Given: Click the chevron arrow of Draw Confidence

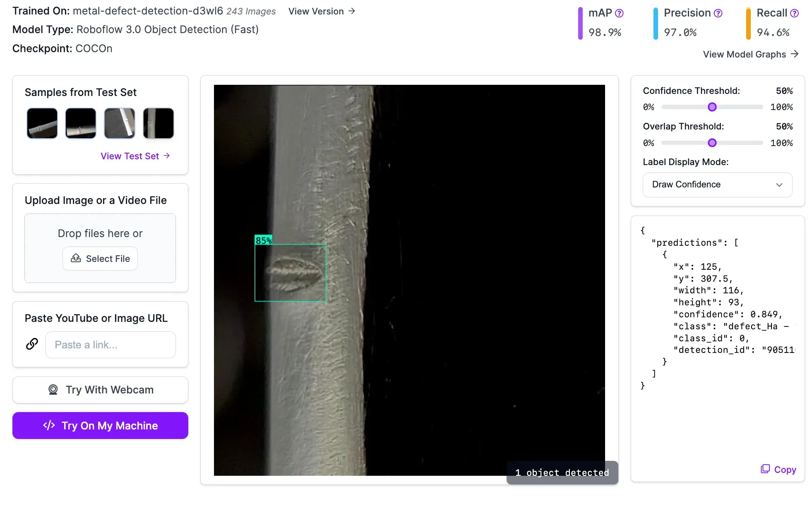Looking at the screenshot, I should coord(779,185).
